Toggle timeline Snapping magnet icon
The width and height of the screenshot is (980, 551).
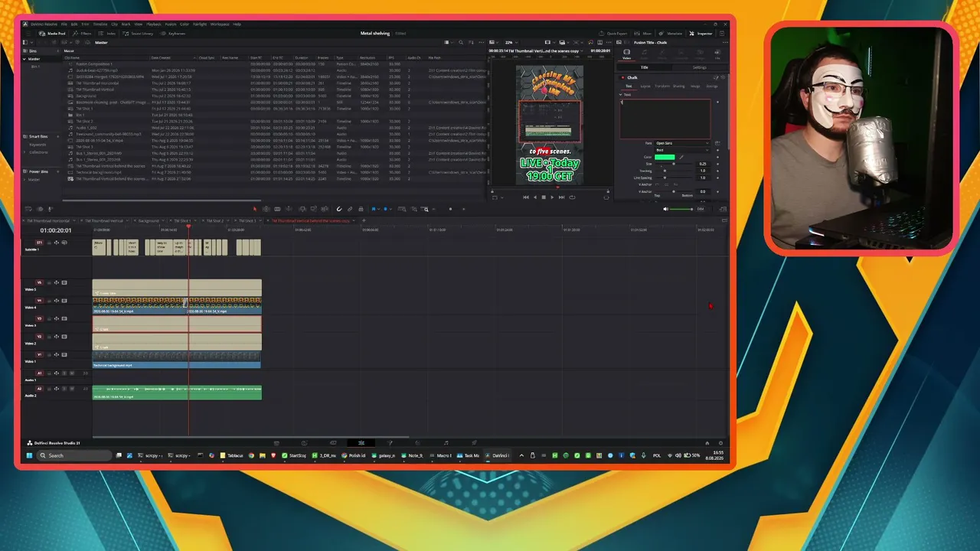click(x=339, y=209)
